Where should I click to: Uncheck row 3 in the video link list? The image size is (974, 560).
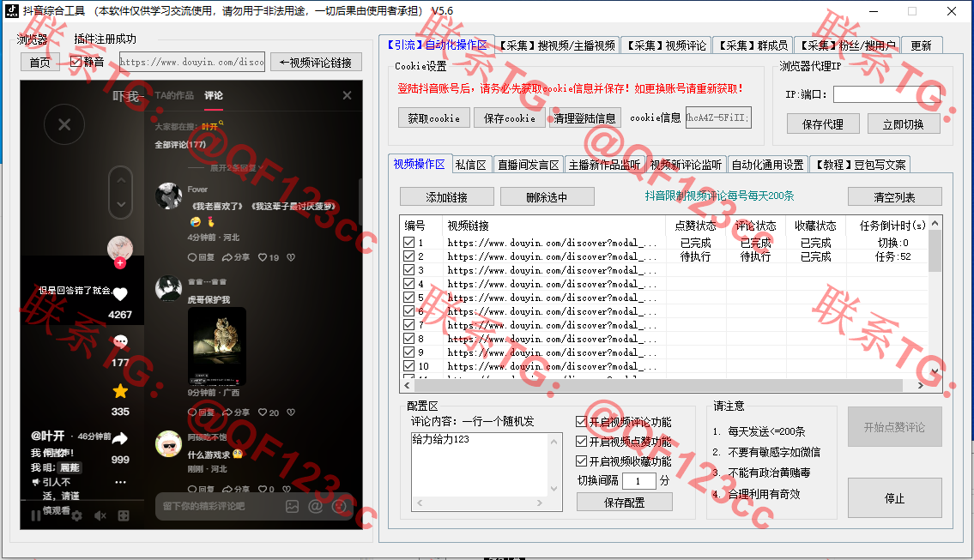click(x=408, y=270)
